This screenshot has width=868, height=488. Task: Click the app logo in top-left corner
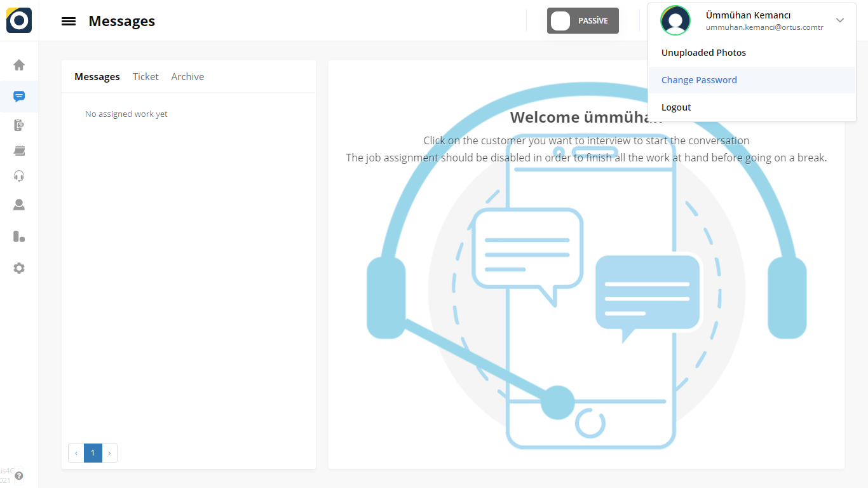19,20
